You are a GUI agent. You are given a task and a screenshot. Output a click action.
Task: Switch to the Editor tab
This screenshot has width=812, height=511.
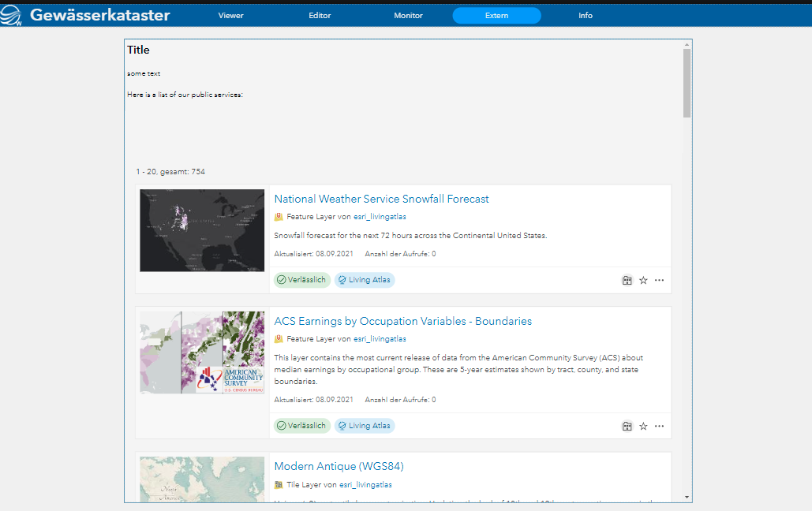coord(320,16)
